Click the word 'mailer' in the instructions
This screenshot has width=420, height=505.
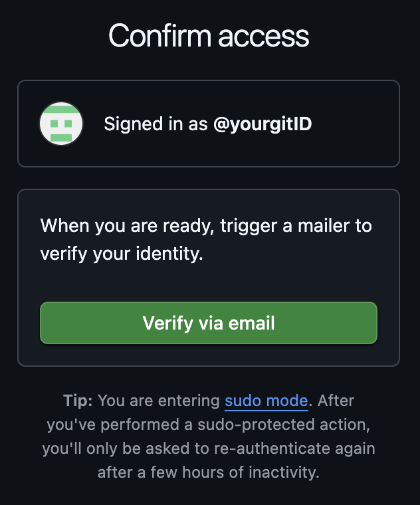[324, 225]
